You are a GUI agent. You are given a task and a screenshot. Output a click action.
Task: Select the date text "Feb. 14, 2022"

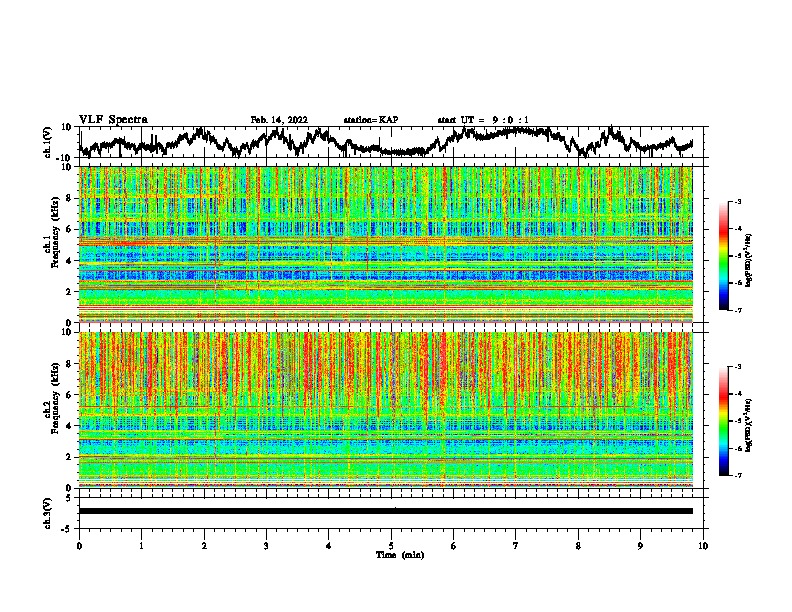pos(279,120)
